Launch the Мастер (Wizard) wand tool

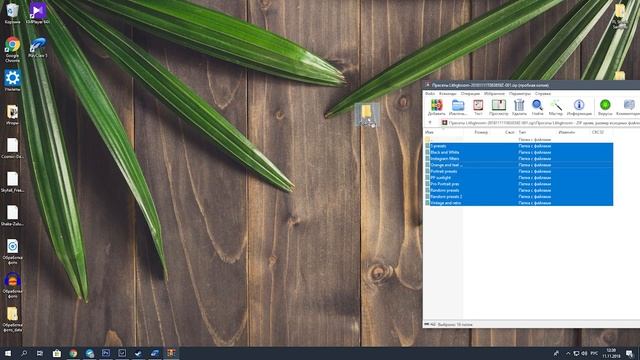[x=556, y=107]
